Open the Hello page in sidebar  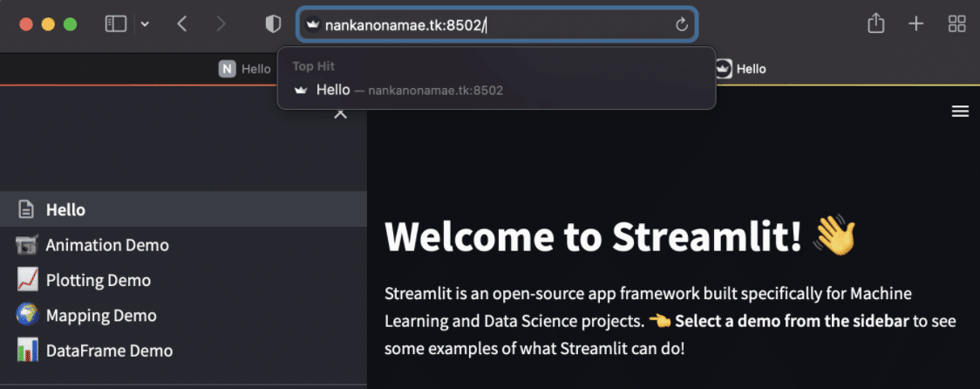(183, 209)
